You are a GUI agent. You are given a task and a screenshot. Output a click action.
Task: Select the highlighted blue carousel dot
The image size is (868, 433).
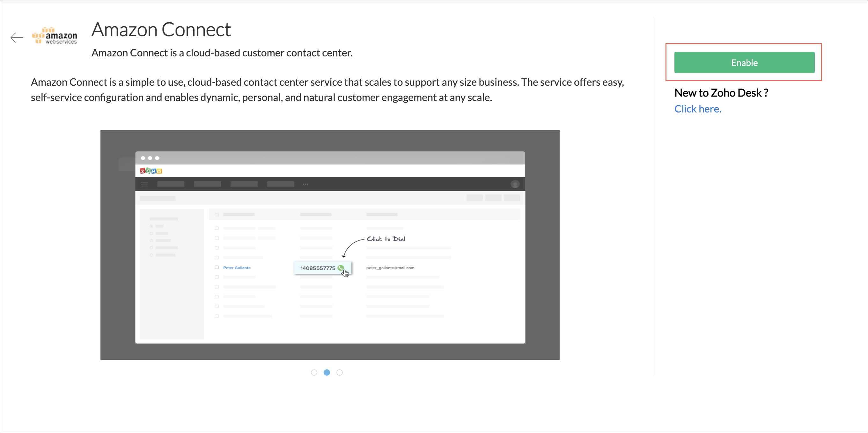coord(327,372)
